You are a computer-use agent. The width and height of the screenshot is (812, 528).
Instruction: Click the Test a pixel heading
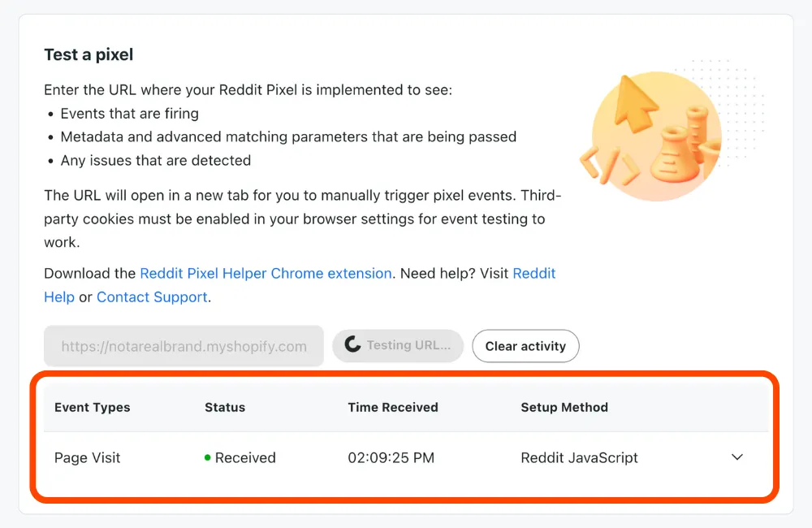click(89, 54)
